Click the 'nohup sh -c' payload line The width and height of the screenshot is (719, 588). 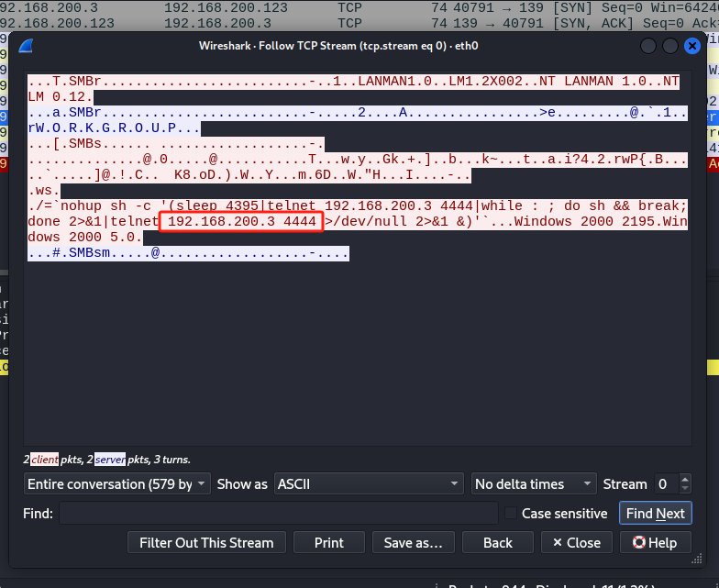coord(358,205)
